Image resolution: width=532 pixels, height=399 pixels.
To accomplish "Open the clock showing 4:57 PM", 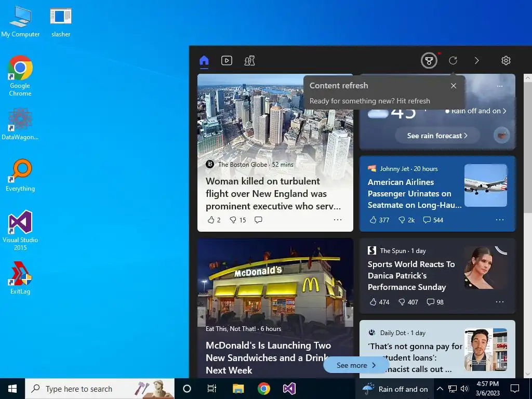I will [x=487, y=389].
